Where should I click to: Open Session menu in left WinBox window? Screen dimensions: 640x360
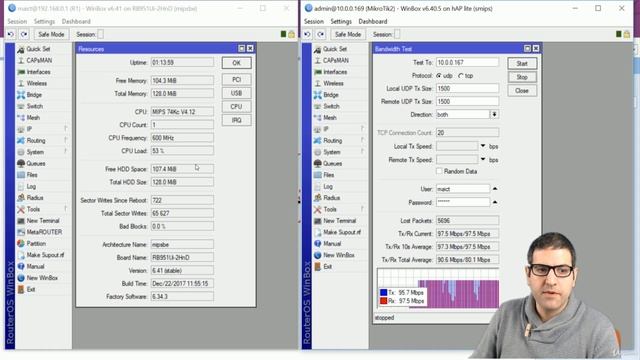(x=17, y=21)
